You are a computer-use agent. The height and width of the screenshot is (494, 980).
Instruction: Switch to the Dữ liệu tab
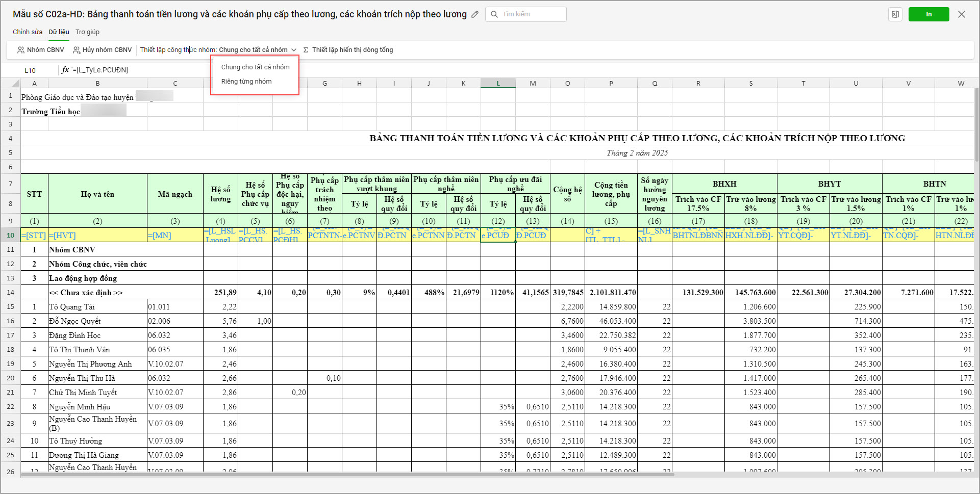coord(59,32)
